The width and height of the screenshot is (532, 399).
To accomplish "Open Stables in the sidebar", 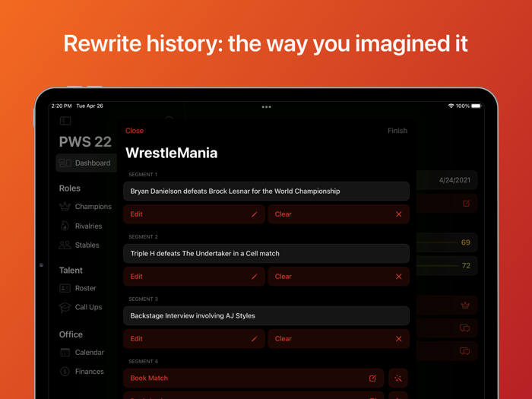I will coord(87,245).
